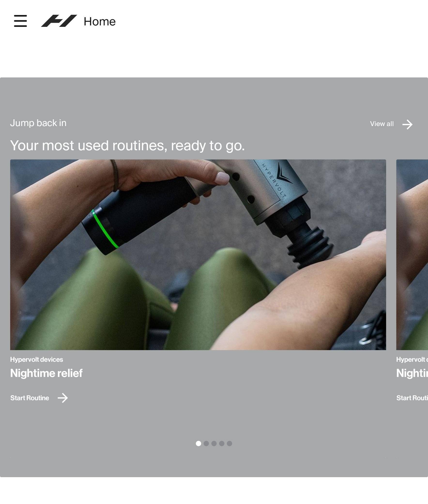Image resolution: width=428 pixels, height=504 pixels.
Task: Click the first card's Hypervolt devices label
Action: (36, 360)
